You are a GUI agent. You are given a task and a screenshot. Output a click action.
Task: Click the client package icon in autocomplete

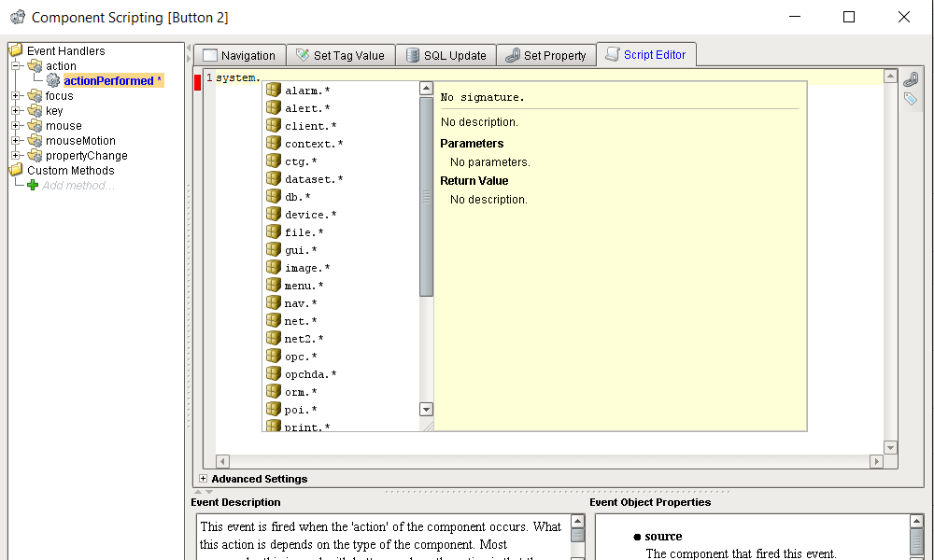[x=274, y=125]
